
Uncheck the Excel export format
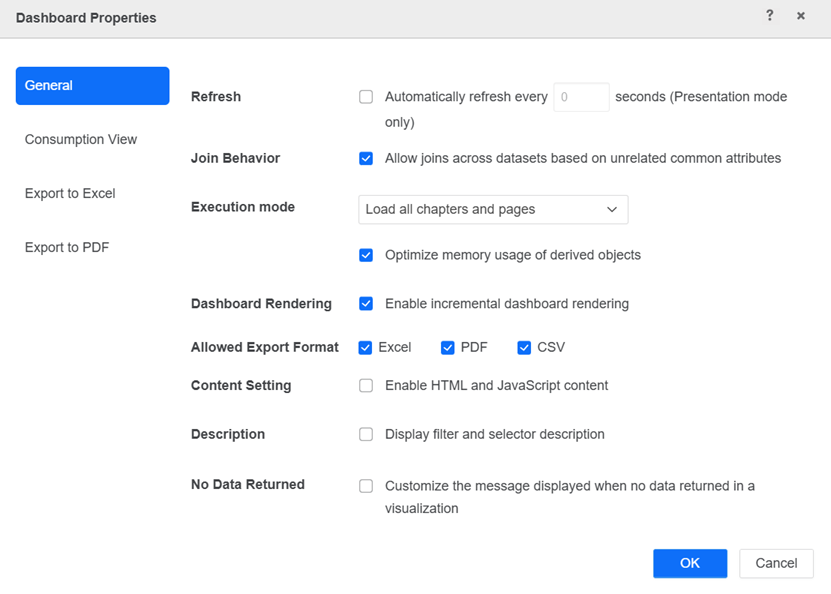click(x=366, y=348)
